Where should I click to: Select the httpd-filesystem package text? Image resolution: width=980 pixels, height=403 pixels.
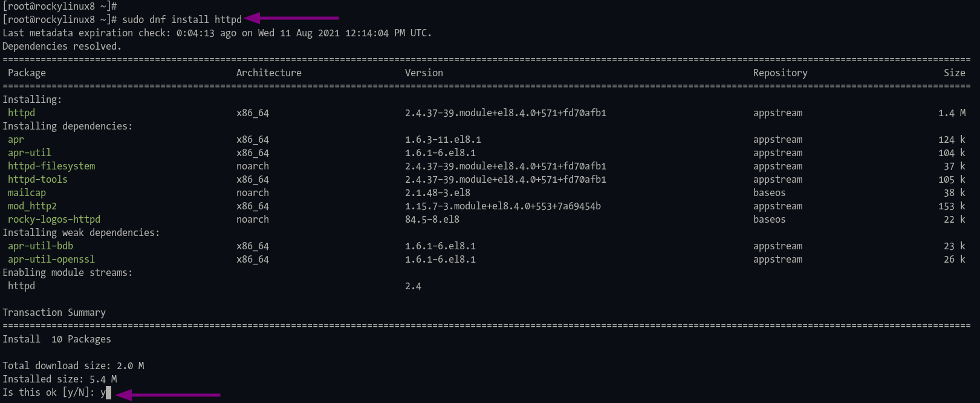(51, 166)
